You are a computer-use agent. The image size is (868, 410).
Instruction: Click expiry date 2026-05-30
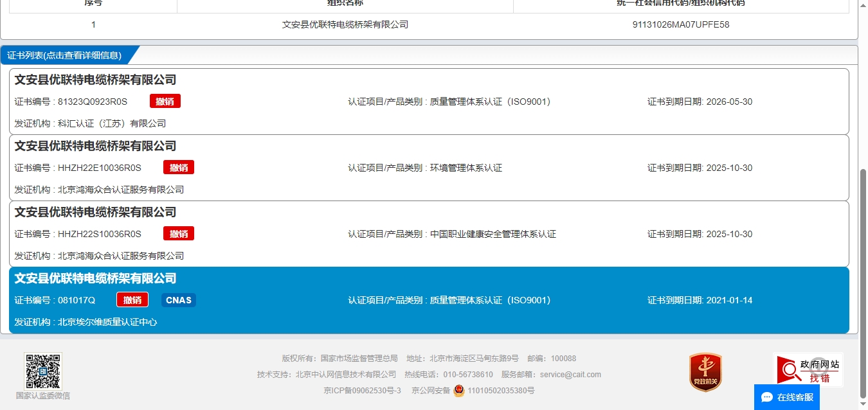[x=729, y=102]
